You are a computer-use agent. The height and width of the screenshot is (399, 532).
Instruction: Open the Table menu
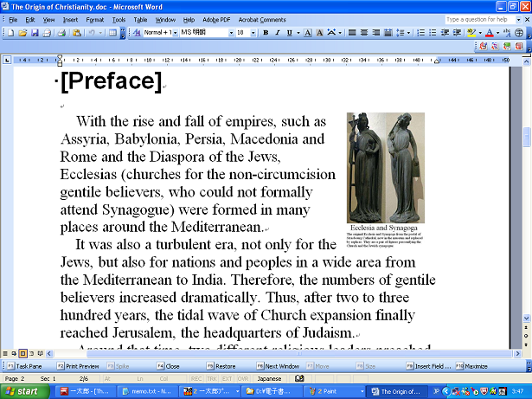pos(142,19)
